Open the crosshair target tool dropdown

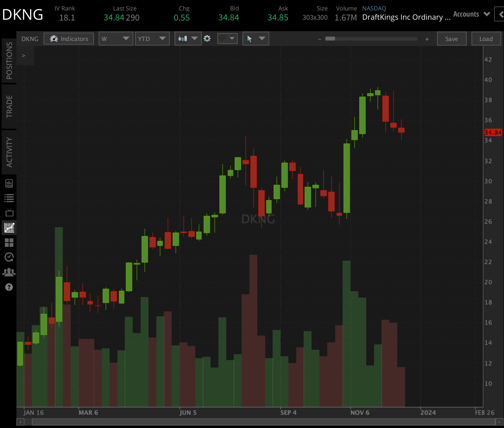pos(227,39)
